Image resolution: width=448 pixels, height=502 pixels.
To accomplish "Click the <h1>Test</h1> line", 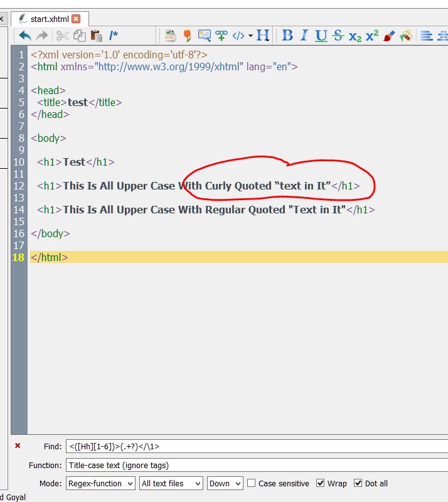I will coord(75,162).
